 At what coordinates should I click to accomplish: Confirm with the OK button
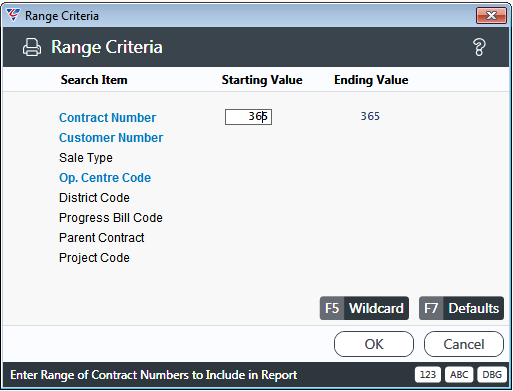click(x=374, y=344)
